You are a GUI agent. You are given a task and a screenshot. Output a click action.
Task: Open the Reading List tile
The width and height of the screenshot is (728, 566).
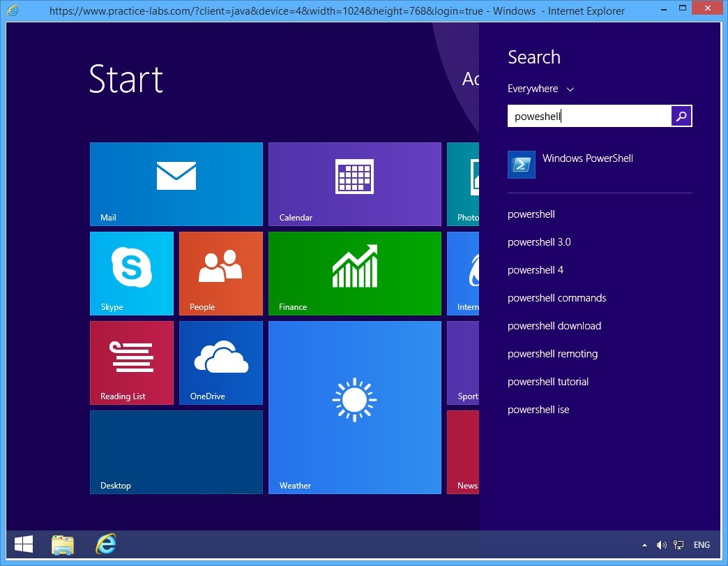(131, 362)
